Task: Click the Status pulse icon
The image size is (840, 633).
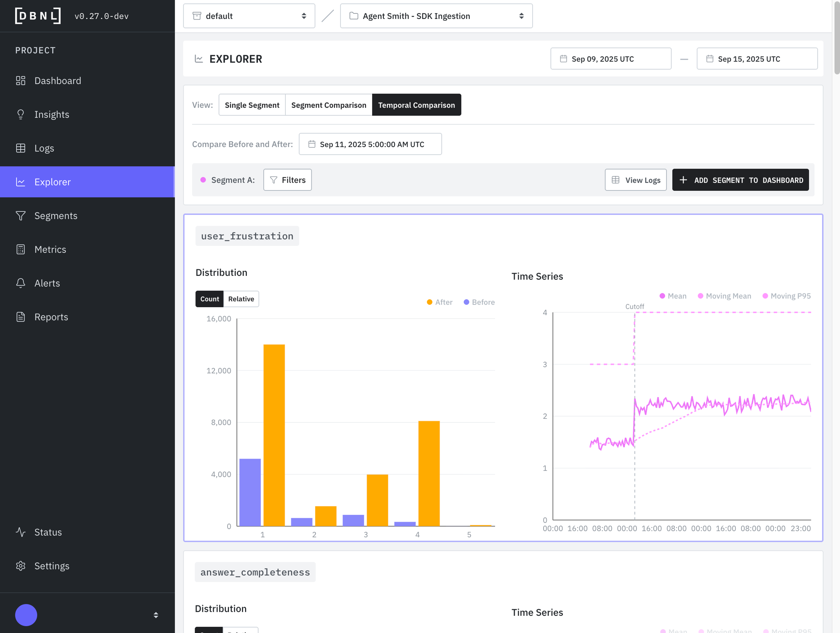Action: (20, 532)
